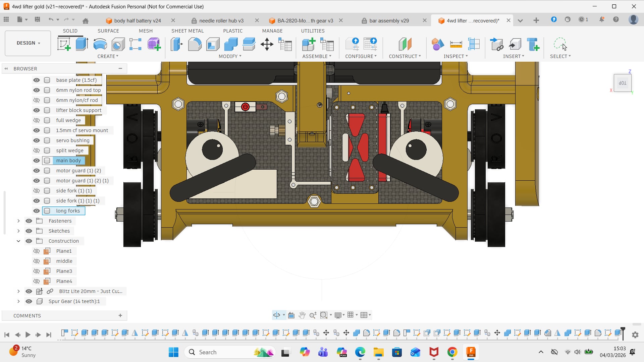Click the Extrude tool icon
The width and height of the screenshot is (644, 362).
pos(82,44)
